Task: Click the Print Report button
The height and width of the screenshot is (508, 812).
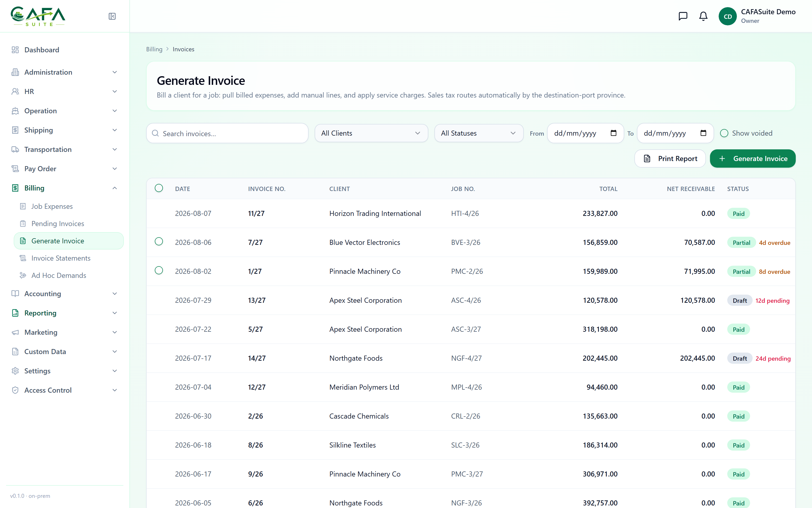Action: [x=670, y=158]
